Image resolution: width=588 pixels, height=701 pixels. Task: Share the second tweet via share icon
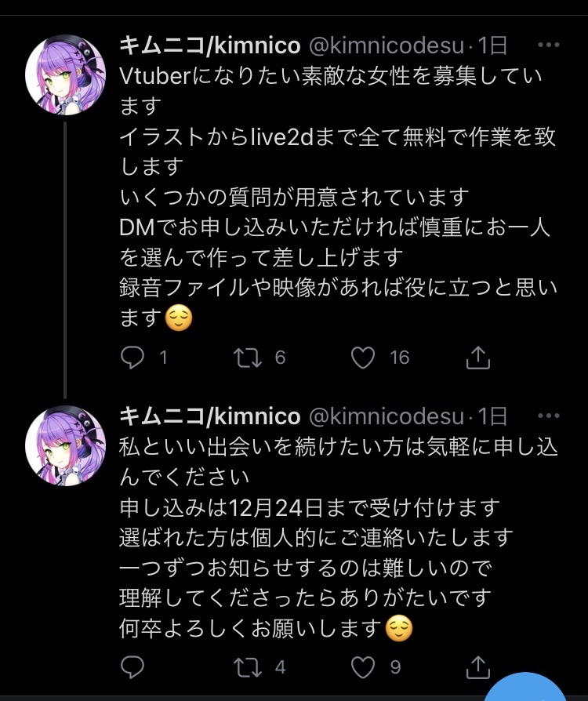coord(477,666)
